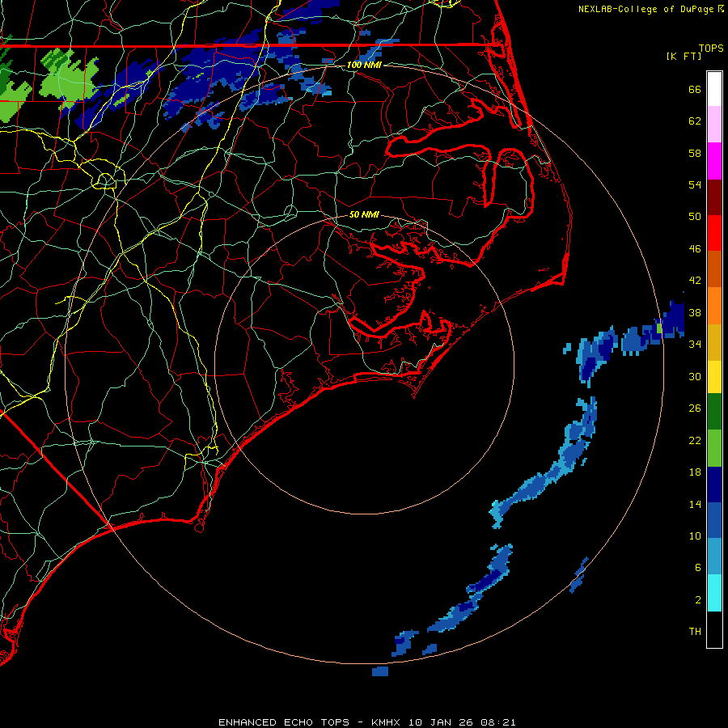Click the "[K FT]" units label

tap(684, 56)
